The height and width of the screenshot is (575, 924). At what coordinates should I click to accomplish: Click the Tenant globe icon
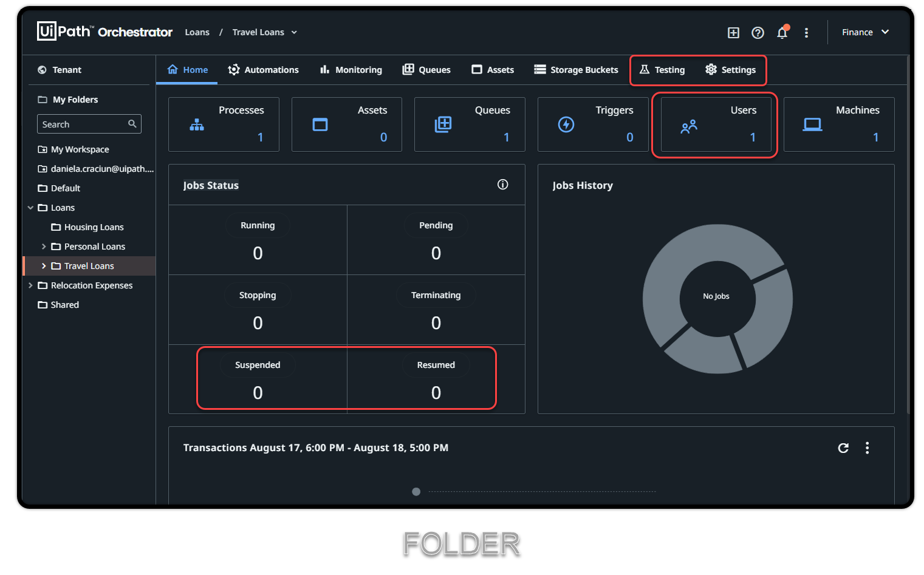[x=42, y=70]
